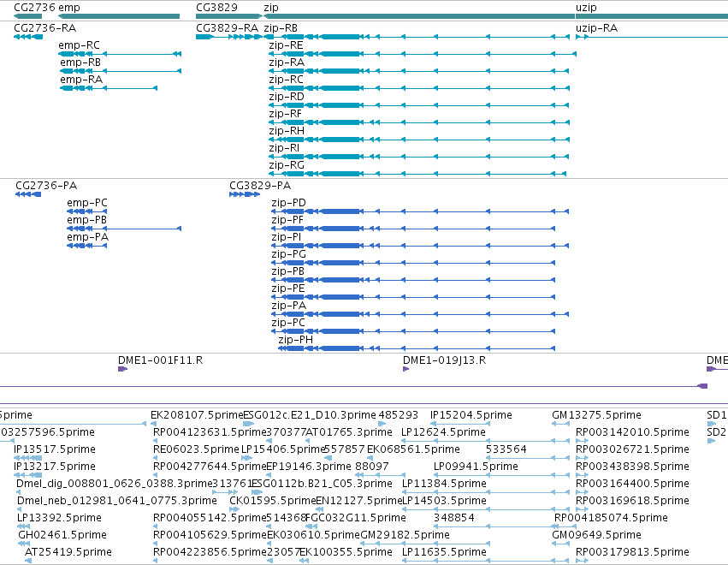728x565 pixels.
Task: Click EST Dmel_neb_012981_0641_0775.3prime
Action: (117, 501)
